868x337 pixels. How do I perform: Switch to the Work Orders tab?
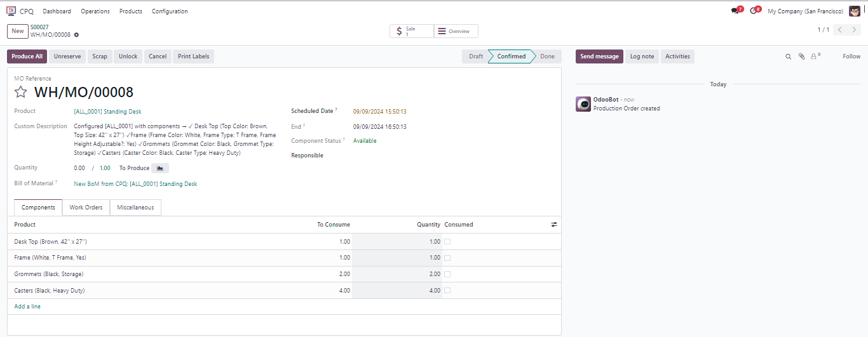(x=86, y=208)
